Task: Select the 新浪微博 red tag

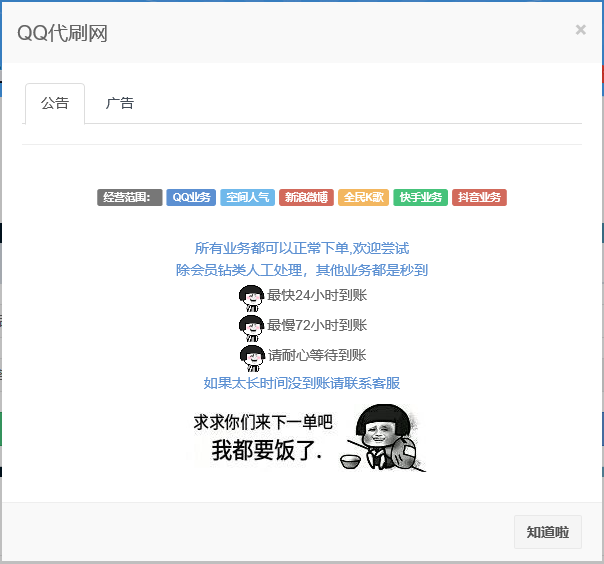Action: pos(306,197)
